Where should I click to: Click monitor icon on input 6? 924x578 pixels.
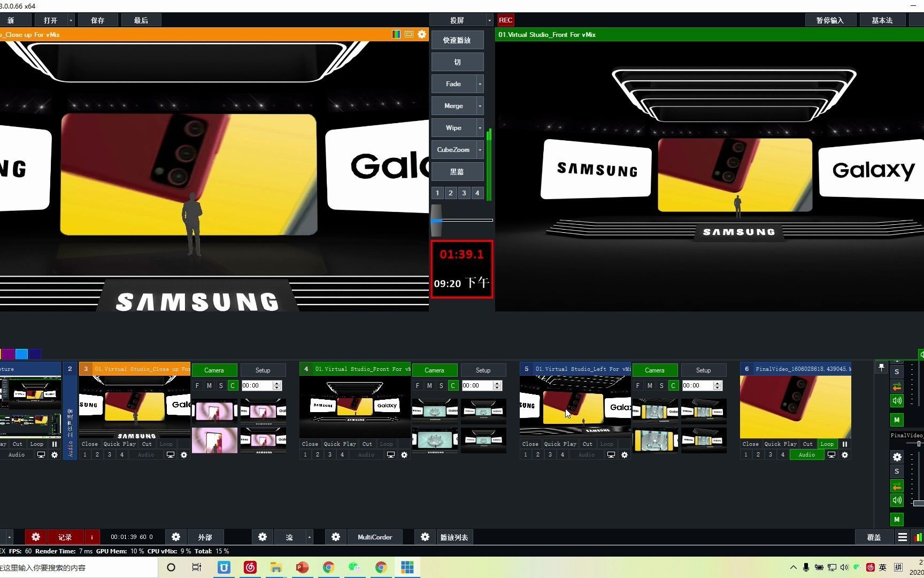[x=831, y=455]
